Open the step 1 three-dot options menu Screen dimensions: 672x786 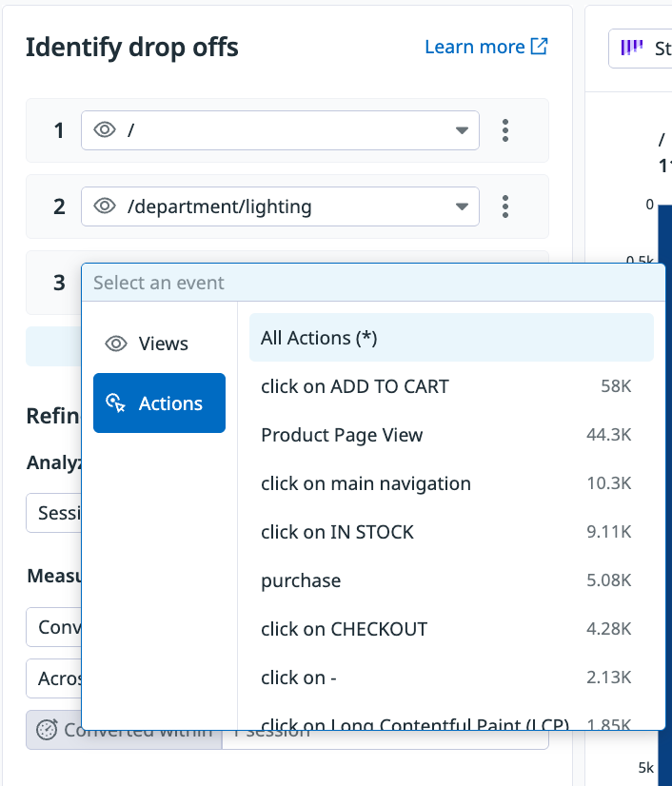(506, 130)
